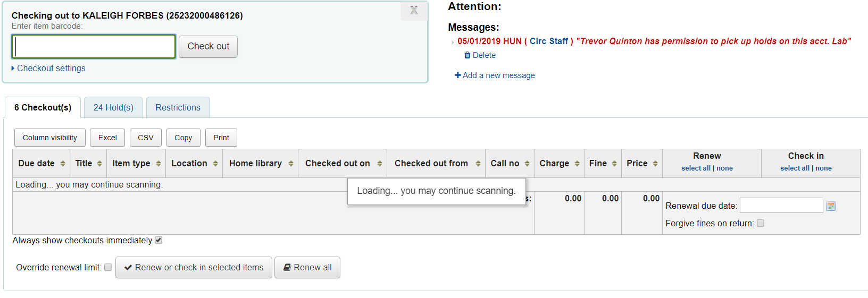868x298 pixels.
Task: Open Column visibility dropdown
Action: point(49,138)
